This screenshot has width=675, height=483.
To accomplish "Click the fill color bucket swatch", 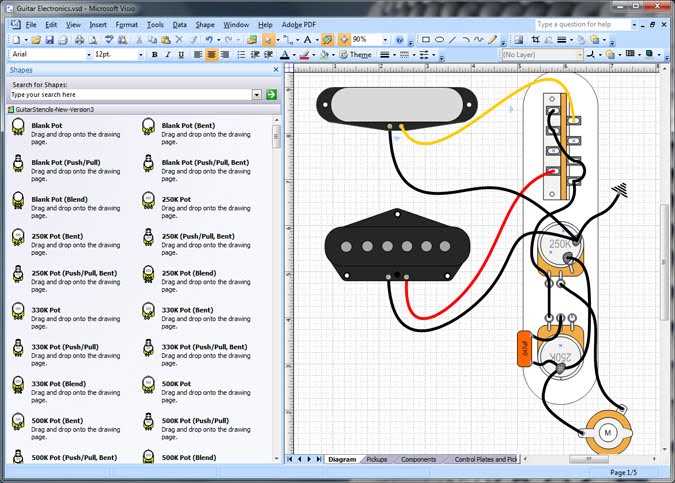I will point(324,55).
